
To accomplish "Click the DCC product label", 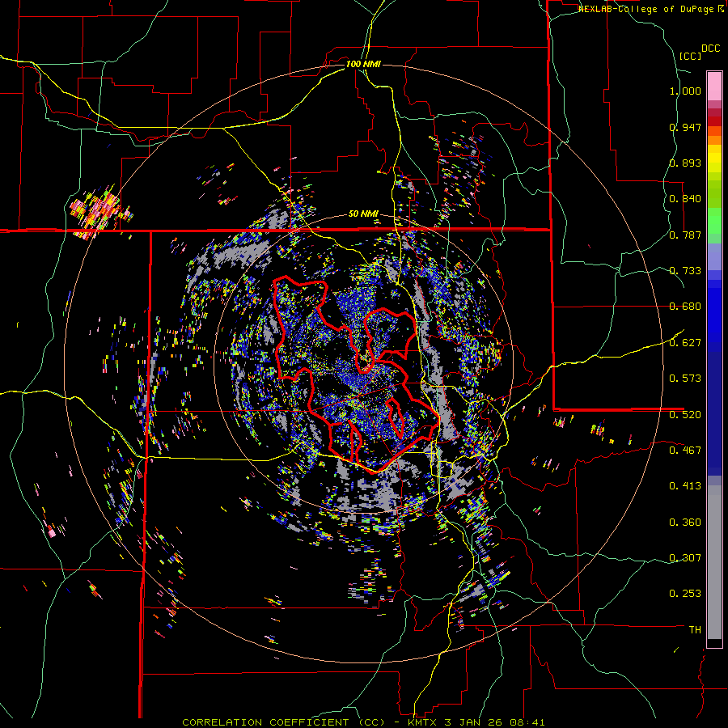I will coord(710,49).
